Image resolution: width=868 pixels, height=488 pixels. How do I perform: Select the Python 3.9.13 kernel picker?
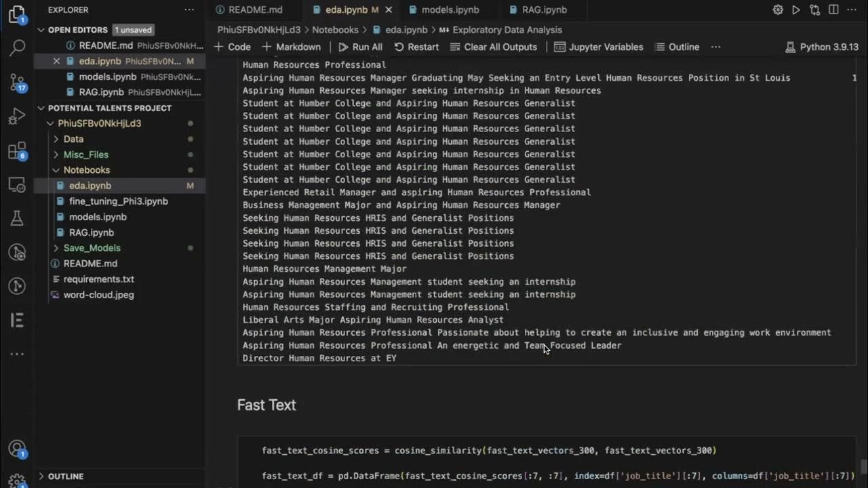(x=822, y=47)
